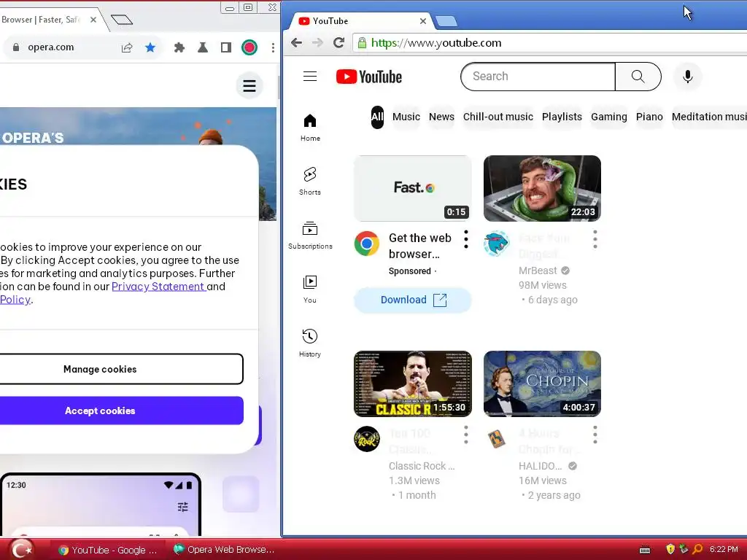Open YouTube hamburger guide menu

(x=309, y=76)
